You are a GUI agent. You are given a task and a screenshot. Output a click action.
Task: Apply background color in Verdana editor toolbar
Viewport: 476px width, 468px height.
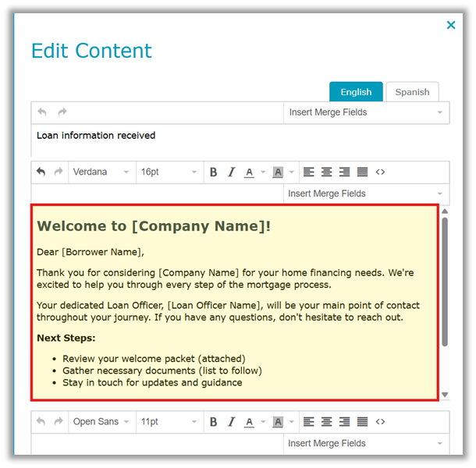[278, 172]
